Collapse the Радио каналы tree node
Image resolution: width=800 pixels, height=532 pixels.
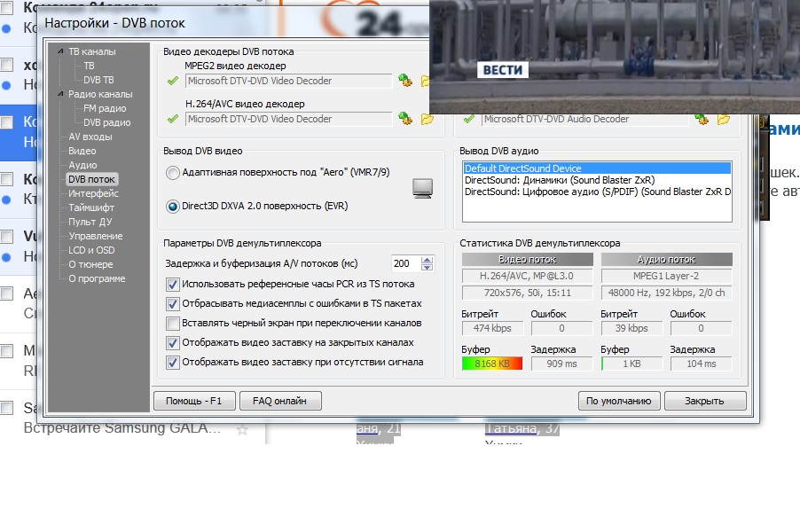coord(61,94)
